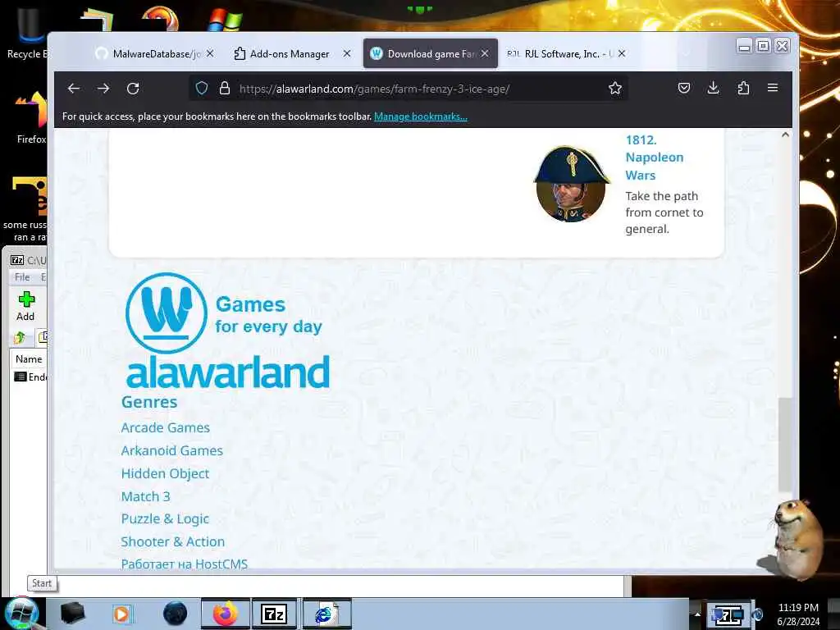Image resolution: width=840 pixels, height=630 pixels.
Task: Open the Manage bookmarks link
Action: 421,116
